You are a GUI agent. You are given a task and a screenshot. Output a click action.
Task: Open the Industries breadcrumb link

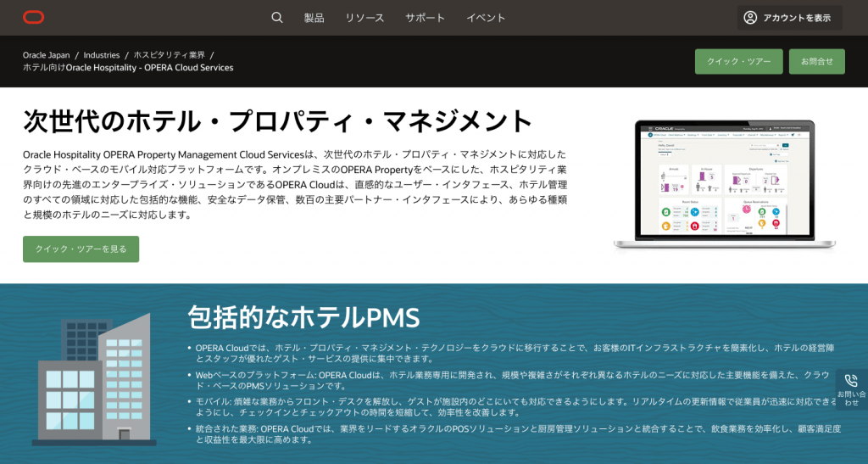pos(101,55)
